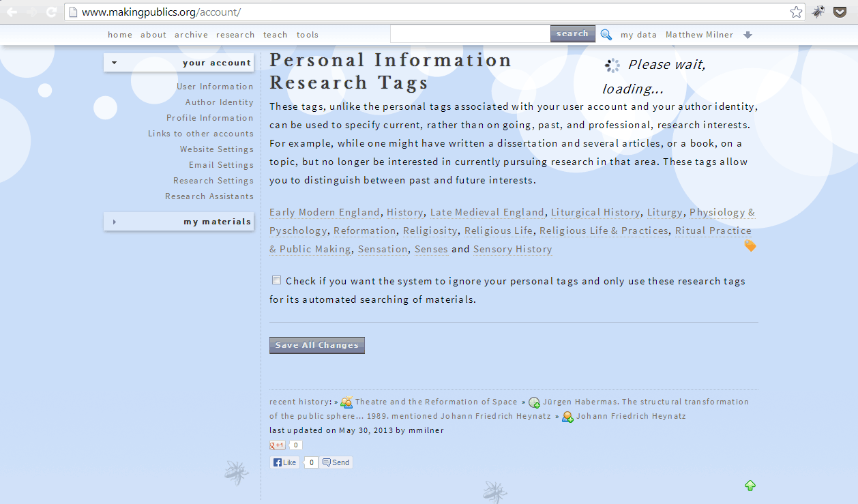The width and height of the screenshot is (858, 504).
Task: Select the Religious Life & Practices tag
Action: (604, 231)
